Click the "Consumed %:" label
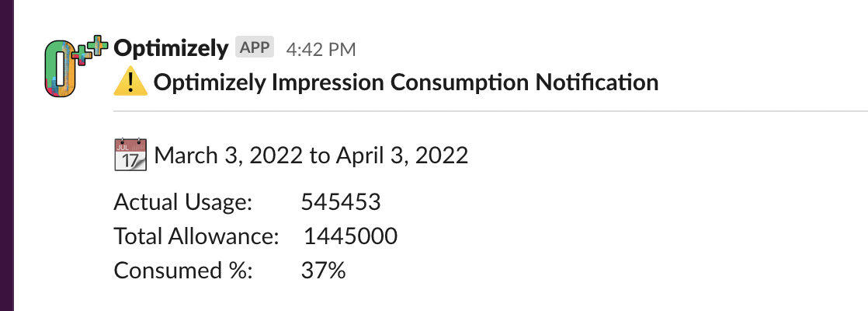Screen dimensions: 868x311 (183, 271)
